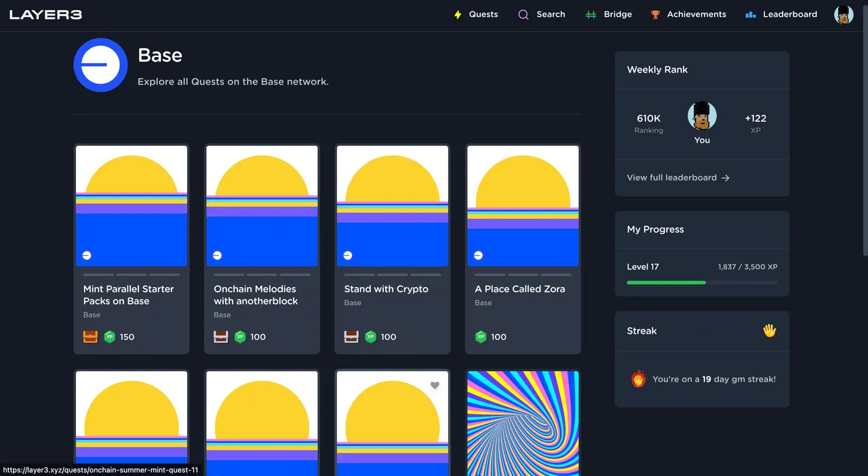Click XP gem on Stand with Crypto card
The height and width of the screenshot is (476, 868).
[370, 337]
